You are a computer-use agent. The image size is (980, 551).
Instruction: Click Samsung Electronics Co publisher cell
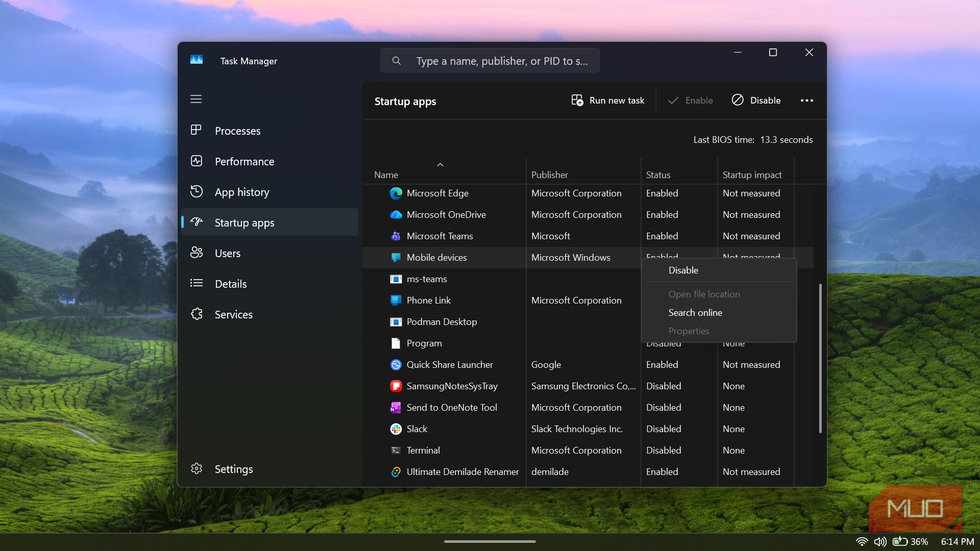583,386
